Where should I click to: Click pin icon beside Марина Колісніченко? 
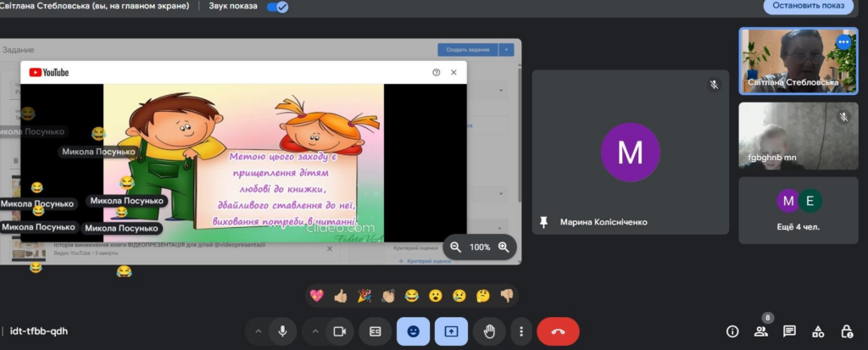pyautogui.click(x=543, y=222)
